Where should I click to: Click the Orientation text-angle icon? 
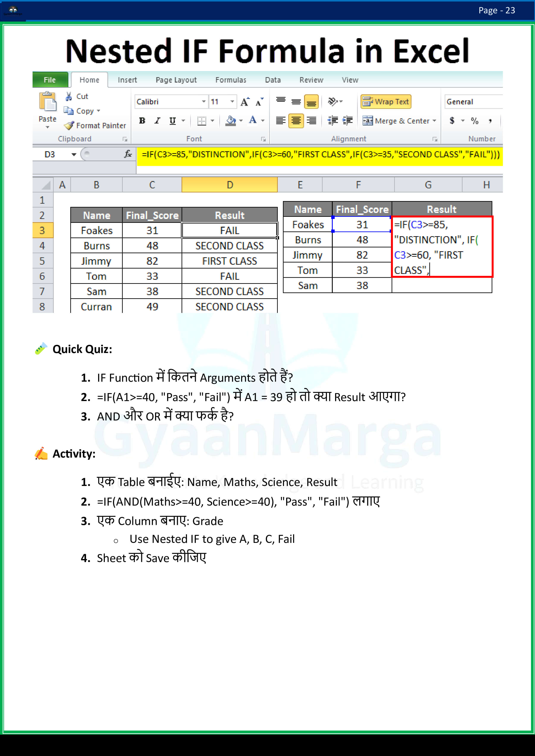pos(333,102)
